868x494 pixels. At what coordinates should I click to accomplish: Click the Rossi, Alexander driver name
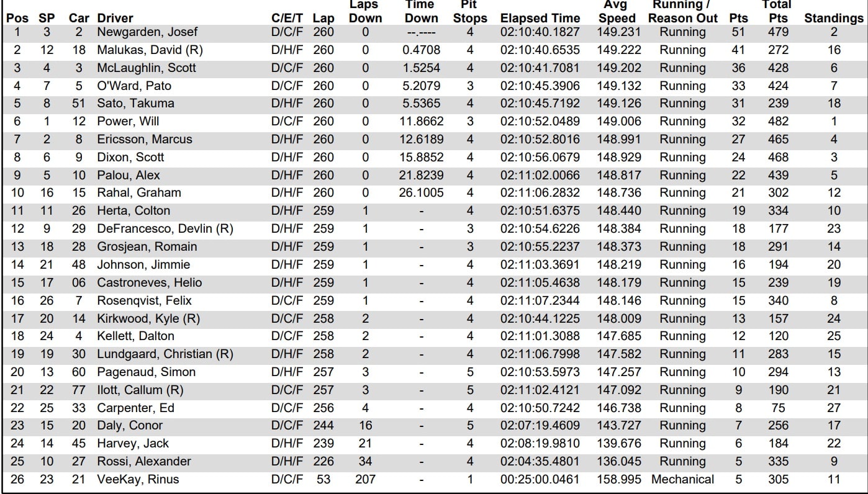(143, 461)
